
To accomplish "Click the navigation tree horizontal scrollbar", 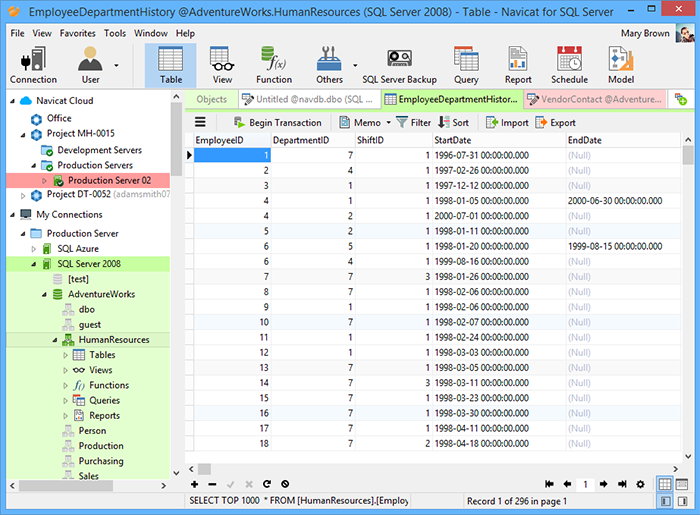I will (x=65, y=486).
